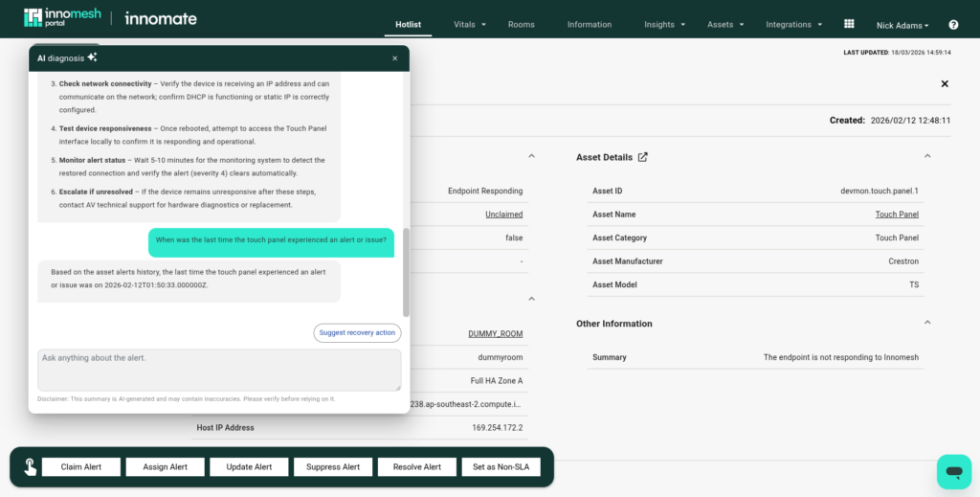Open the apps grid icon in navbar

coord(848,24)
